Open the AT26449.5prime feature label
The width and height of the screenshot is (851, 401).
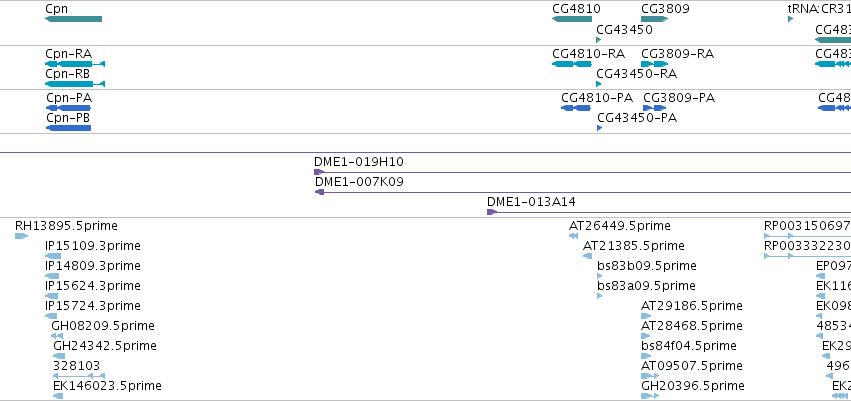(x=620, y=226)
